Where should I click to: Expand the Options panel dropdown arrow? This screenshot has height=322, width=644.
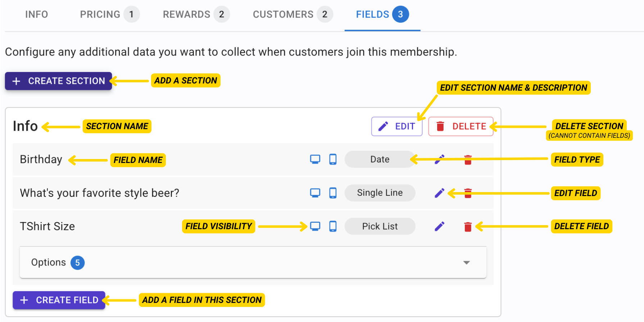coord(466,263)
